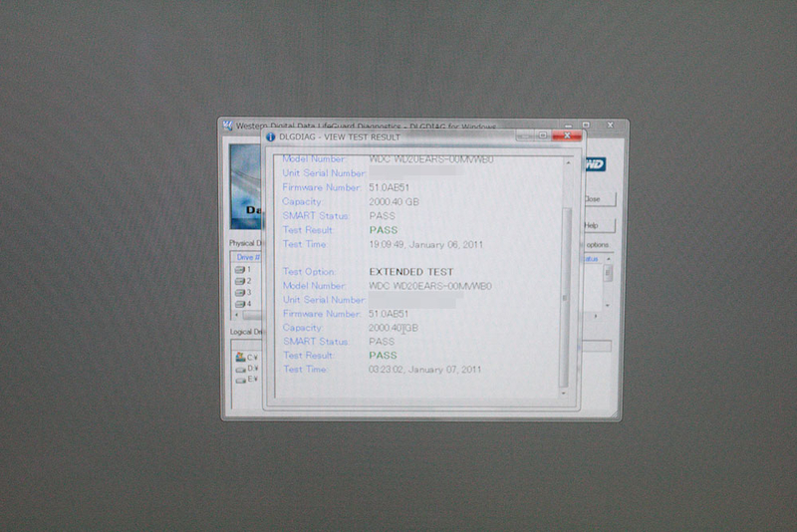Click the WD logo in main window
This screenshot has width=797, height=532.
tap(594, 164)
